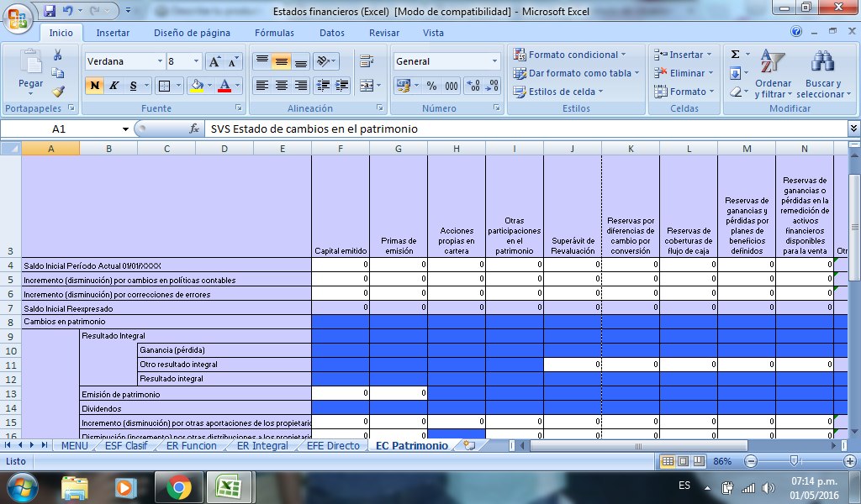Open the Fórmulas ribbon tab
This screenshot has height=504, width=861.
tap(274, 33)
